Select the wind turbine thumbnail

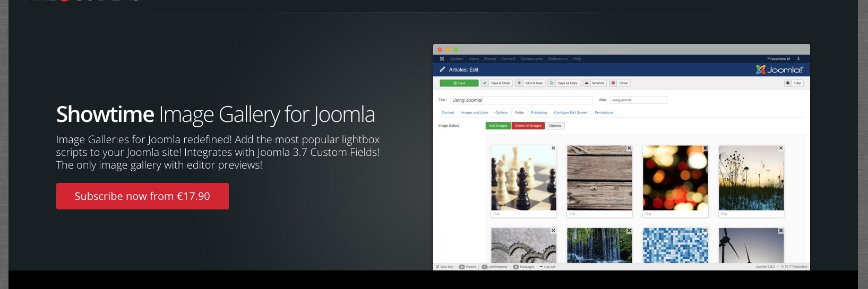(x=751, y=246)
